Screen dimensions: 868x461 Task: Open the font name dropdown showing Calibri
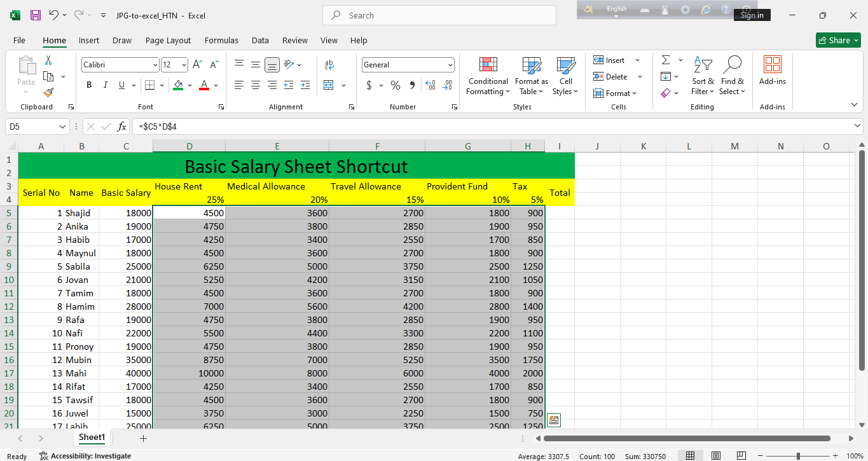coord(155,65)
